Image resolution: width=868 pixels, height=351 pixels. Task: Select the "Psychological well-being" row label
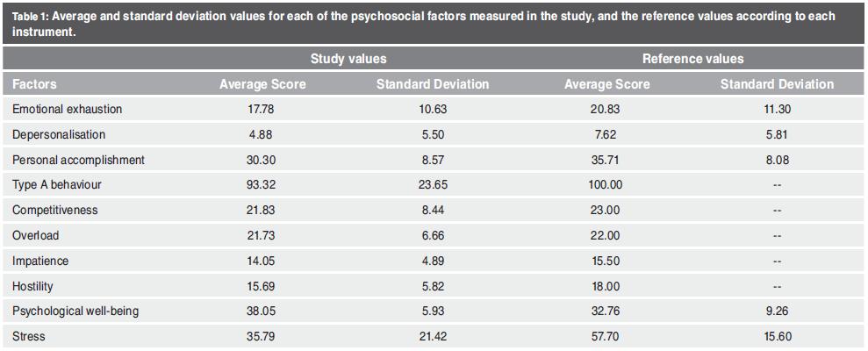(x=75, y=312)
